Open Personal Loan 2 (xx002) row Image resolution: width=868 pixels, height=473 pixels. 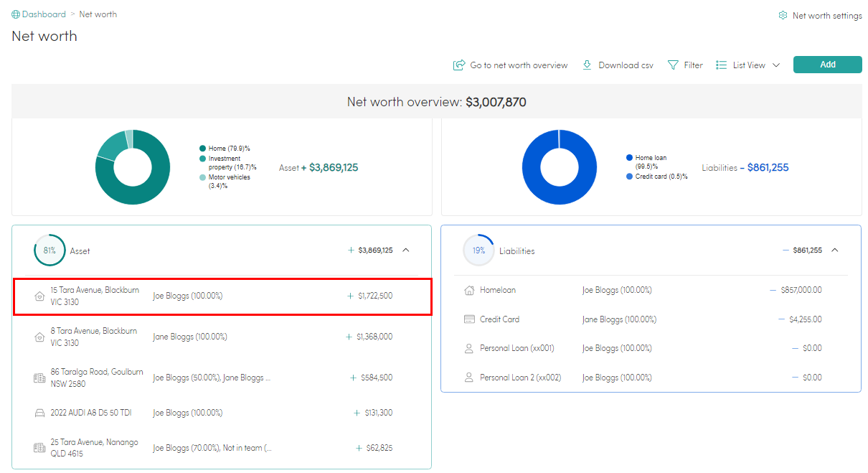click(651, 378)
